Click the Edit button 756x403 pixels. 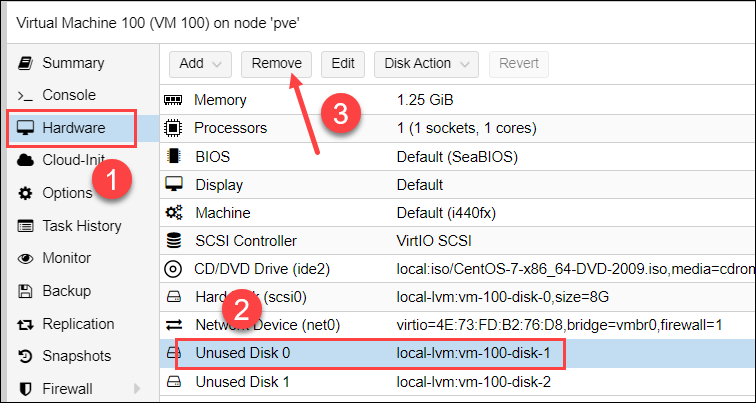click(x=343, y=64)
